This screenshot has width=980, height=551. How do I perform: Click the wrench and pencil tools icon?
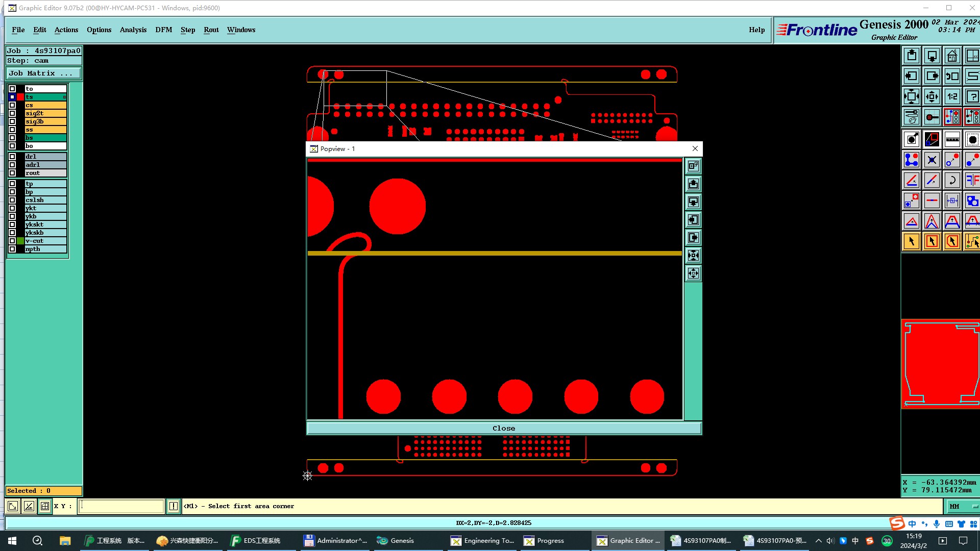pos(911,117)
